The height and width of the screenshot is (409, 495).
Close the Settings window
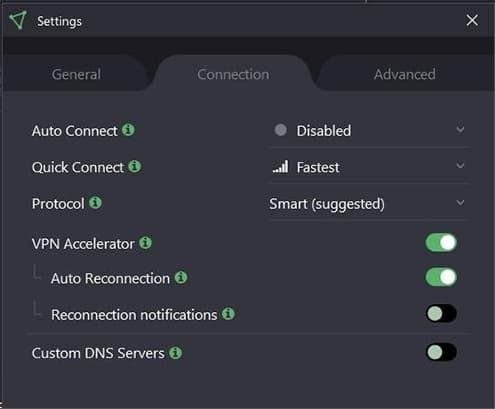coord(472,20)
